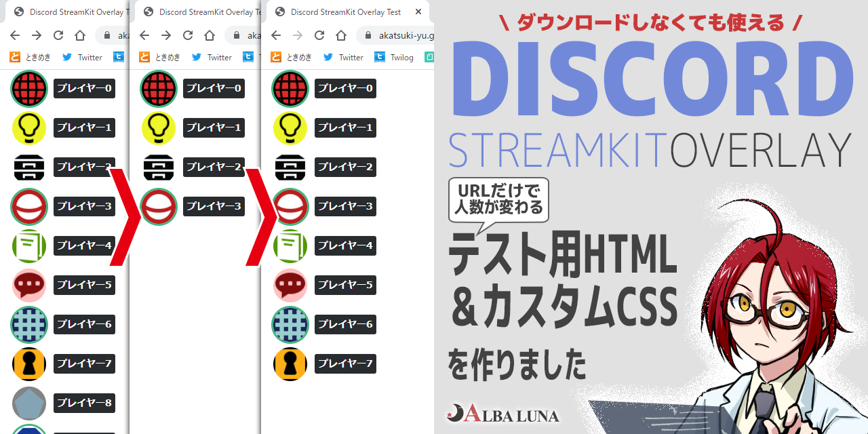Click the red globe avatar of プレイヤー0 in the leftmost window
The height and width of the screenshot is (434, 868).
tap(29, 89)
